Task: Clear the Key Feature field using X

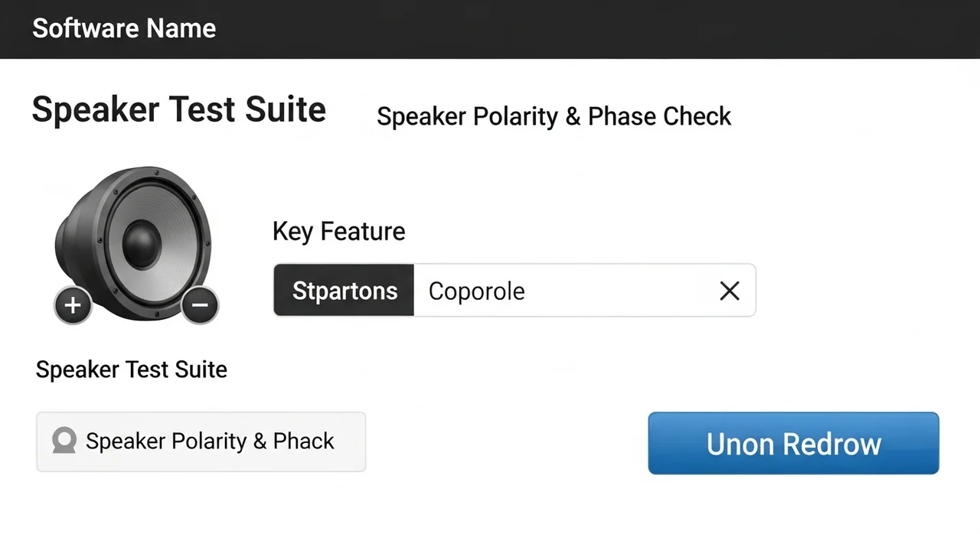Action: click(730, 291)
